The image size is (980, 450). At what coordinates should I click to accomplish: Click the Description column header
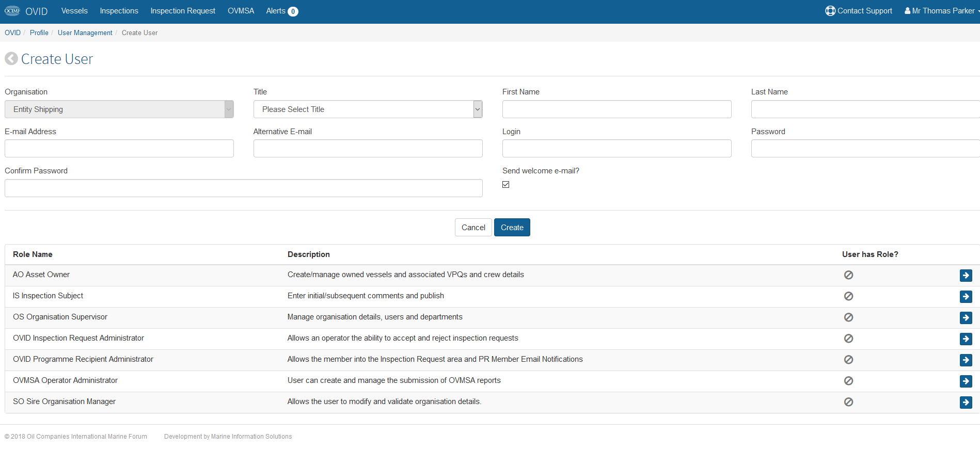click(309, 254)
